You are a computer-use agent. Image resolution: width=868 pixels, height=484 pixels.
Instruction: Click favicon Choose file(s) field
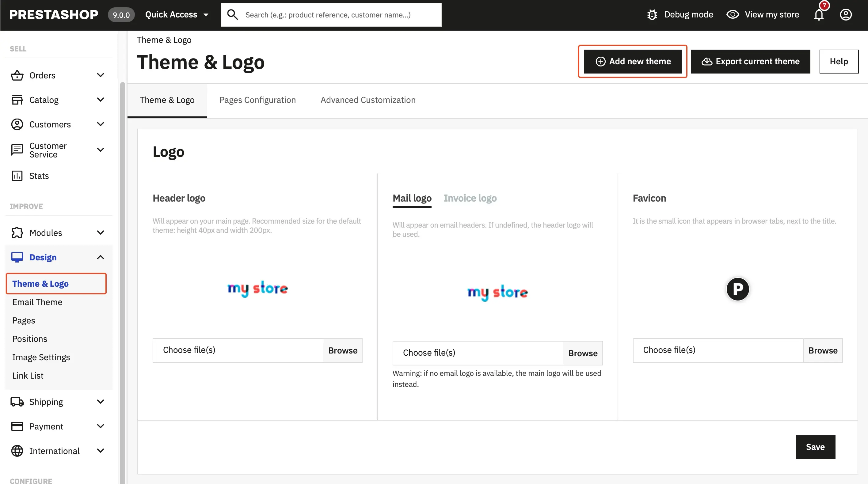[x=718, y=350]
